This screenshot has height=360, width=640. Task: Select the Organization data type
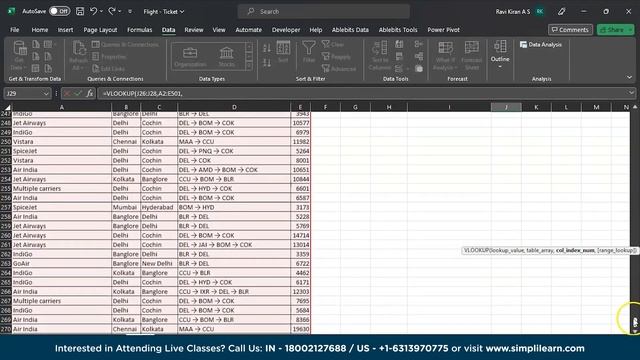point(190,57)
